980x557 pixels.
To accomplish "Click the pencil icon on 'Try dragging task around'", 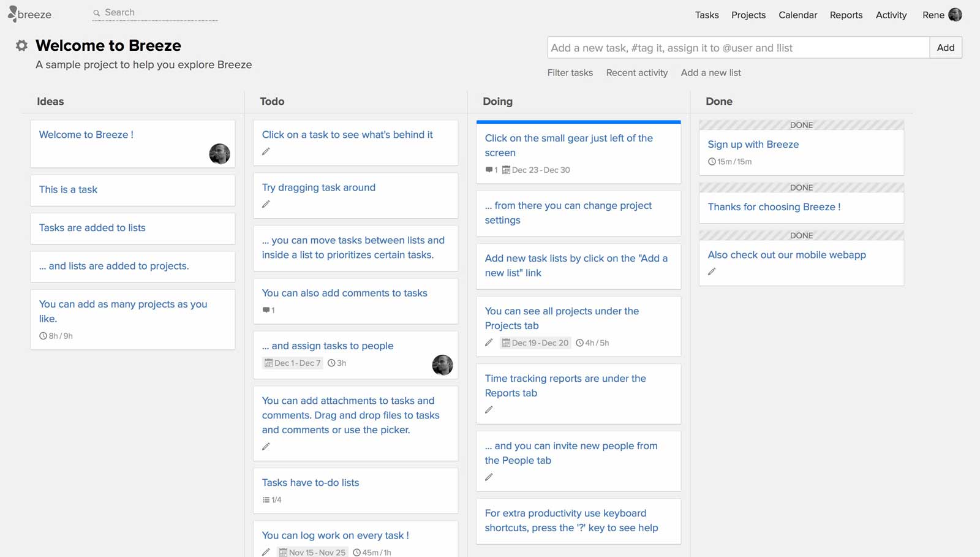I will point(266,204).
